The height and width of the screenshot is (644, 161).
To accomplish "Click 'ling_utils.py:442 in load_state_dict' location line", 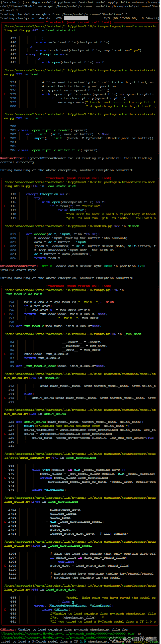I will 40,30.
